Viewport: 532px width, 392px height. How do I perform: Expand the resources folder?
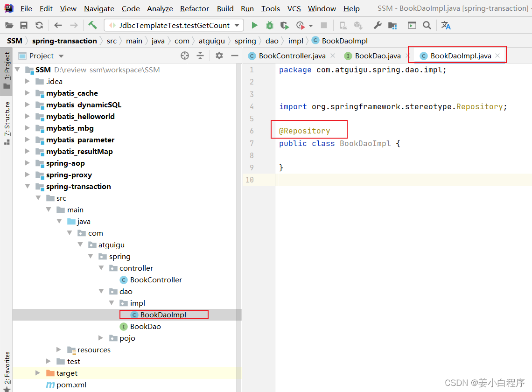point(59,350)
